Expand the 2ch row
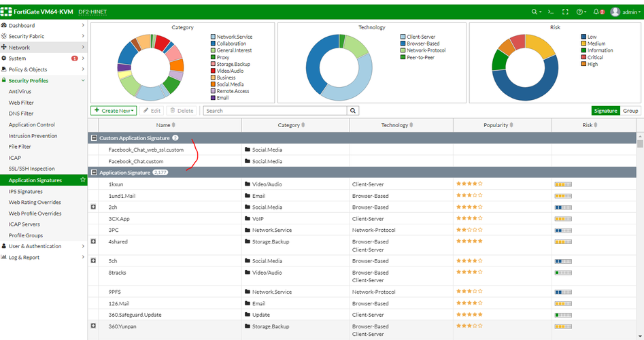Screen dimensions: 644x340 [x=93, y=207]
